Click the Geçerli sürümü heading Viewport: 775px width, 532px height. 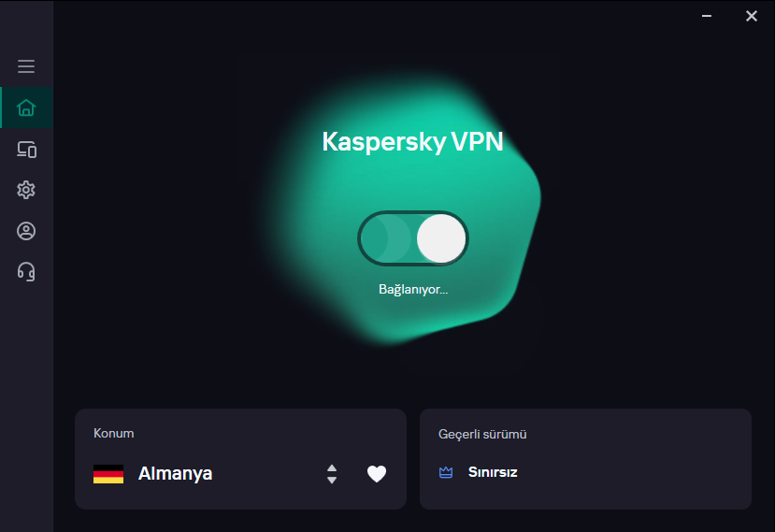coord(482,434)
